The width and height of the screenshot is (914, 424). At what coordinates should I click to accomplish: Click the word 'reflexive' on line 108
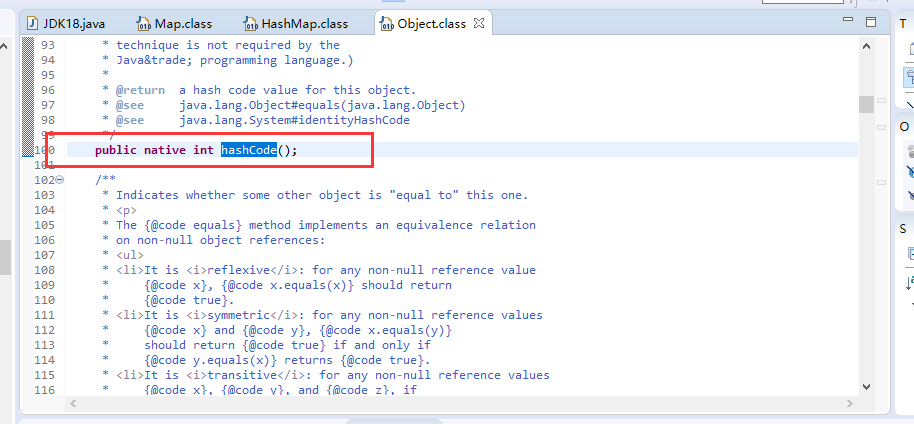click(238, 270)
